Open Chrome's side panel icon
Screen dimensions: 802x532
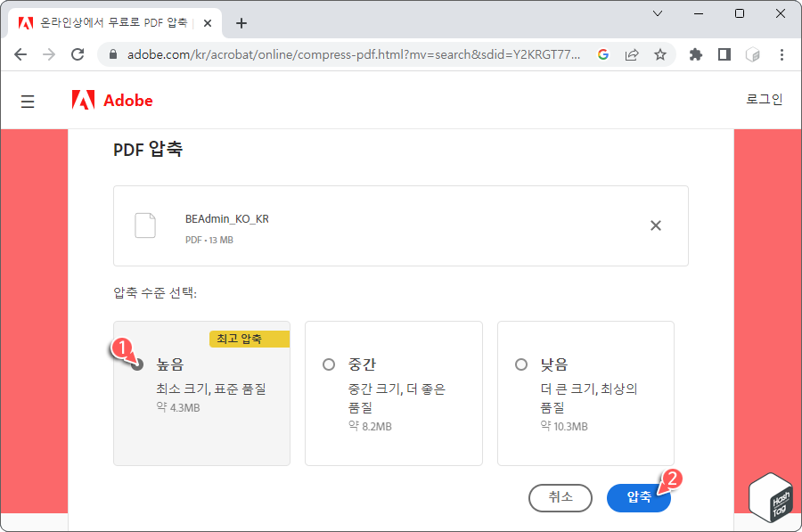(x=724, y=54)
